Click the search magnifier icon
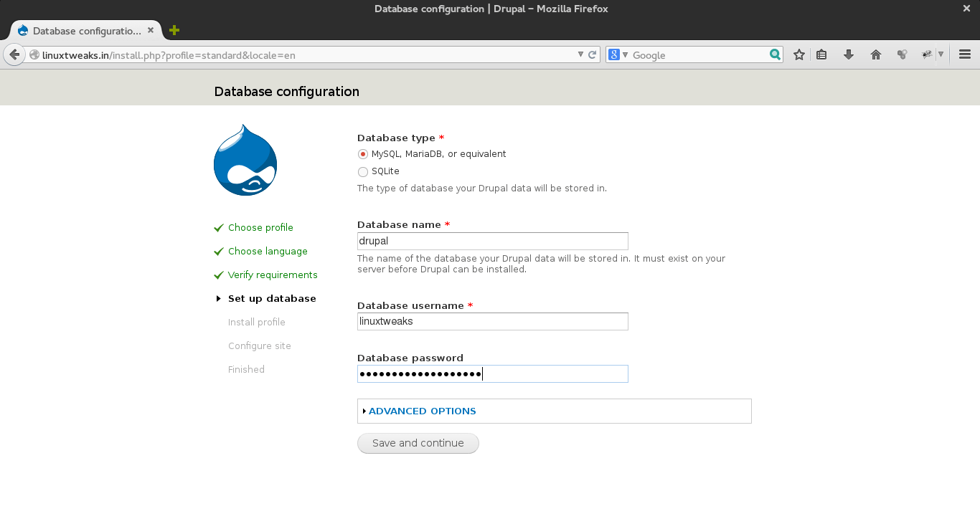980x529 pixels. (x=775, y=54)
